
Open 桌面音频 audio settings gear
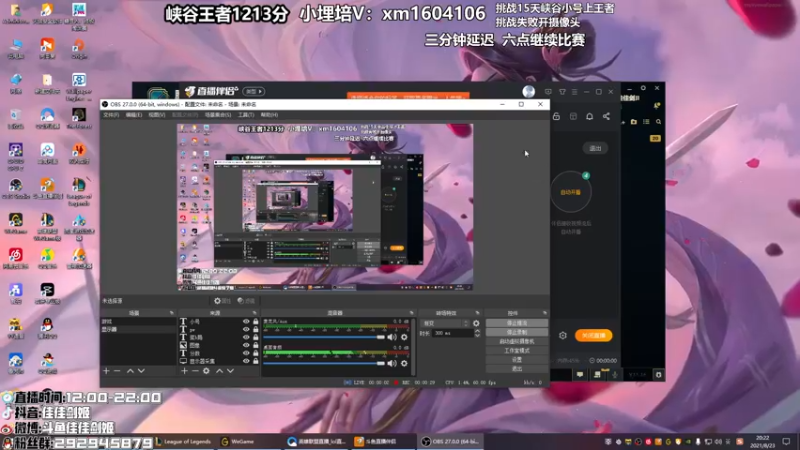(x=404, y=363)
